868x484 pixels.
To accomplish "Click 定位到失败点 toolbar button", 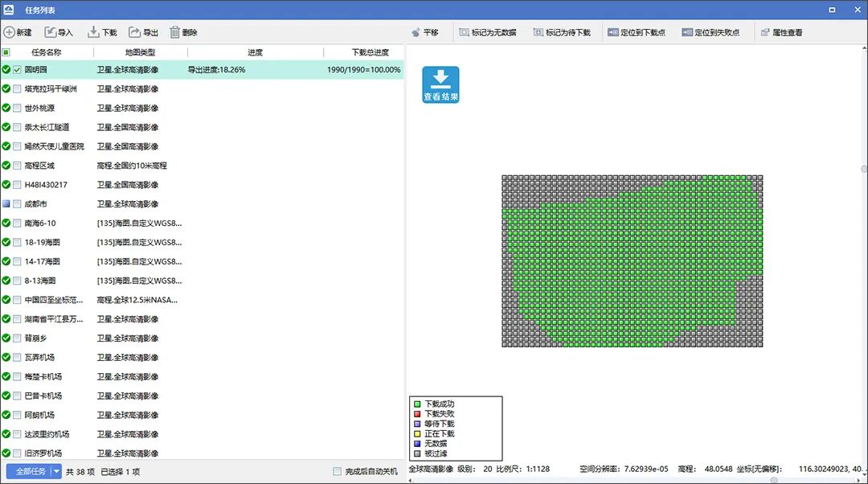I will [x=710, y=32].
